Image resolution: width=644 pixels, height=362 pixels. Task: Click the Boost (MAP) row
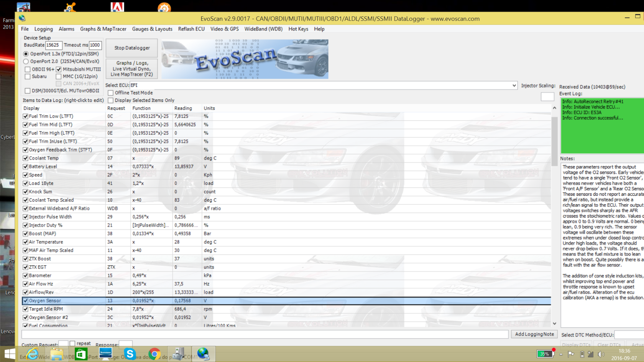coord(286,234)
